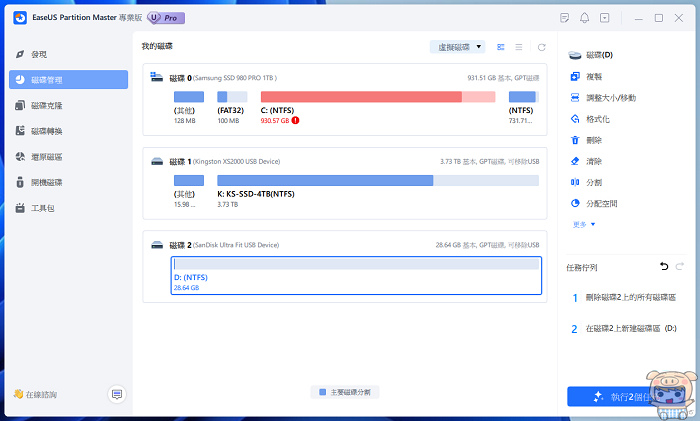Image resolution: width=700 pixels, height=421 pixels.
Task: Open the feedback chat icon
Action: (117, 394)
